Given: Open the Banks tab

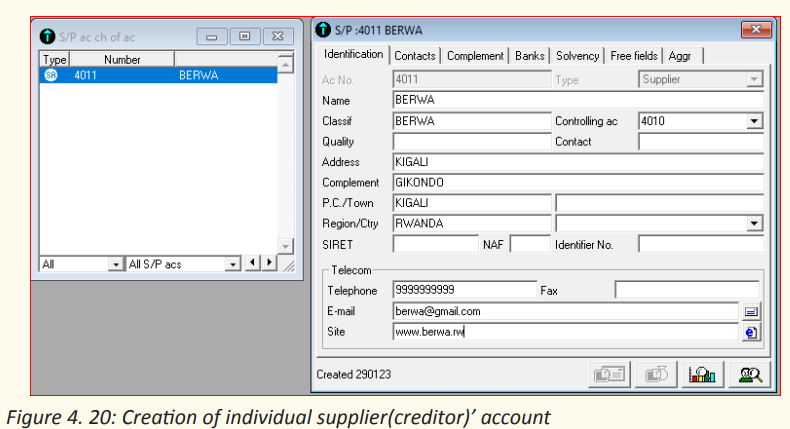Looking at the screenshot, I should (x=530, y=56).
